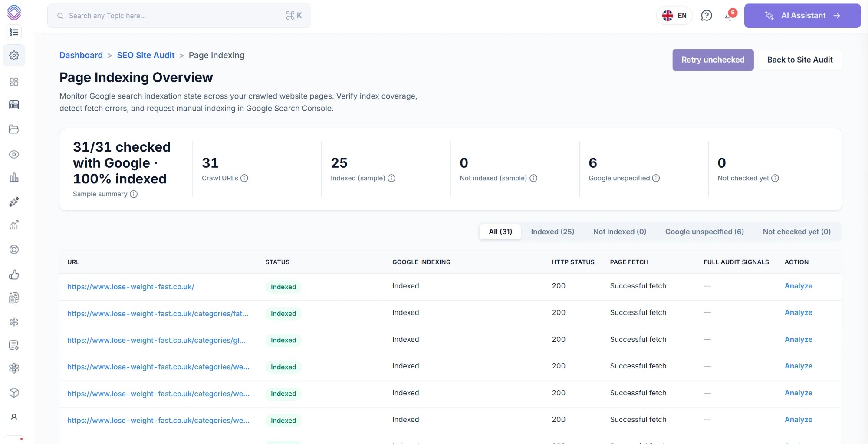Select the thumbs-up sidebar icon
This screenshot has height=444, width=868.
[x=14, y=275]
